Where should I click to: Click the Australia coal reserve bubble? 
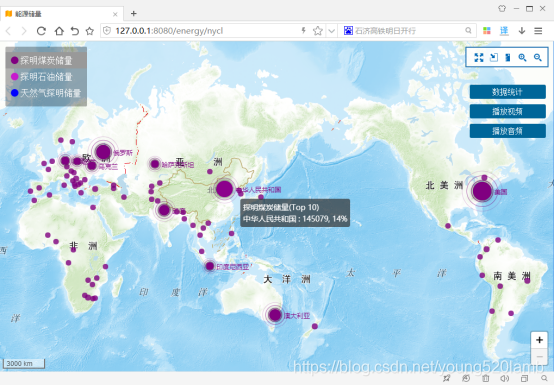275,315
